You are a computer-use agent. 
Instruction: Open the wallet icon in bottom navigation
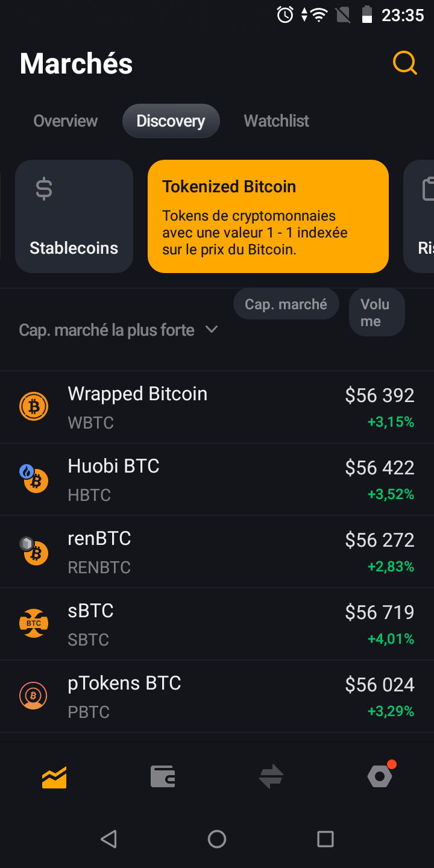(163, 777)
